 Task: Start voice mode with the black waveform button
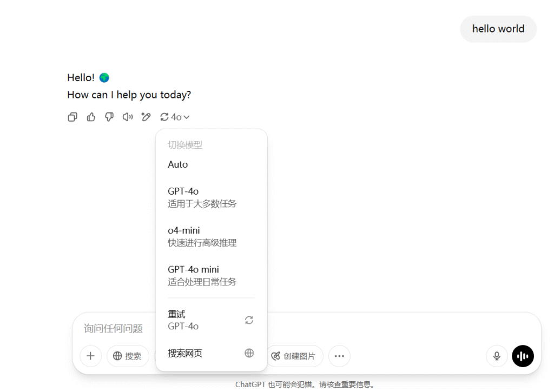click(523, 356)
